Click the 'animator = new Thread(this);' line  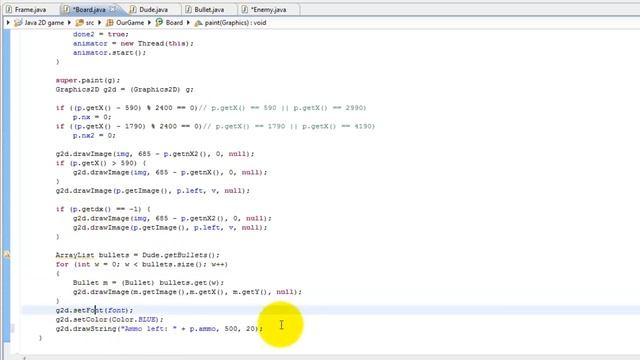133,43
